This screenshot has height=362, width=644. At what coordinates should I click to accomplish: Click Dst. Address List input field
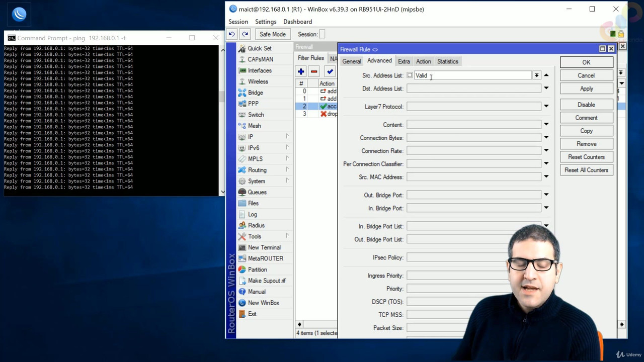(474, 88)
